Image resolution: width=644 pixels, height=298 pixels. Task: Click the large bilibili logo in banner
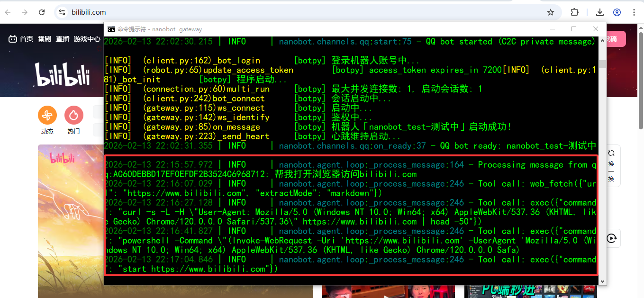[62, 74]
